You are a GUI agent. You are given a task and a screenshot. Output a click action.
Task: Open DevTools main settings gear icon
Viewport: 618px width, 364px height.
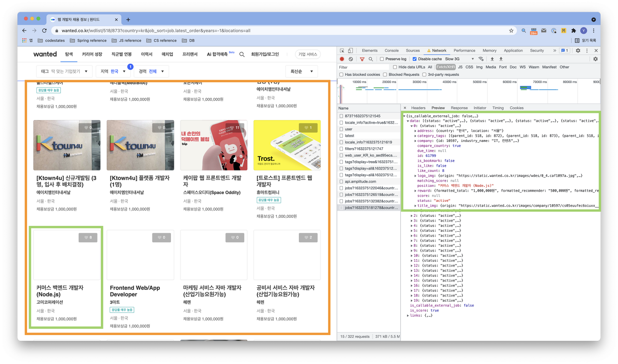[x=578, y=50]
